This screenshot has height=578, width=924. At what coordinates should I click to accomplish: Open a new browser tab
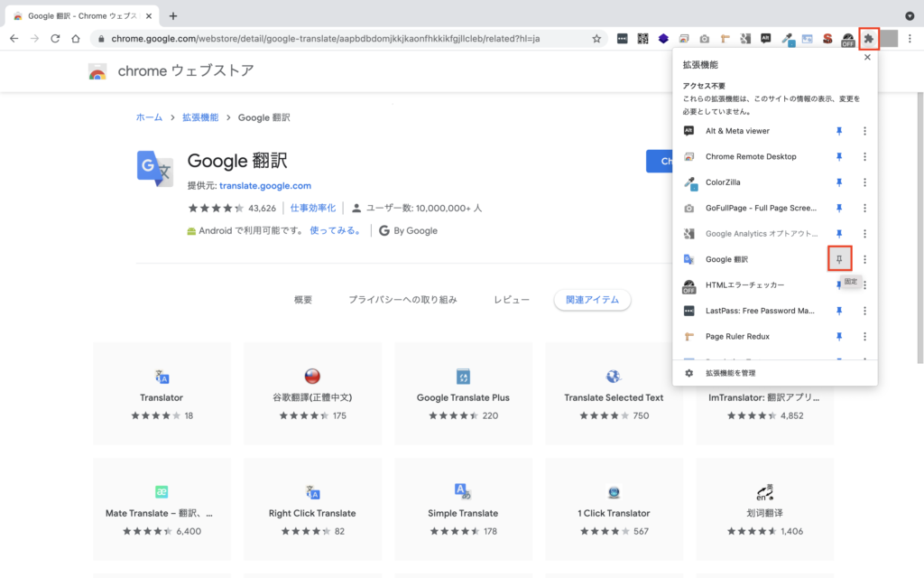click(172, 16)
